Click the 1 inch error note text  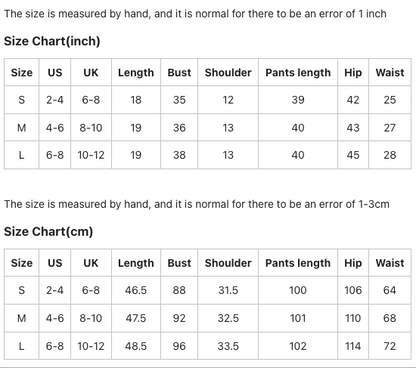[x=195, y=14]
